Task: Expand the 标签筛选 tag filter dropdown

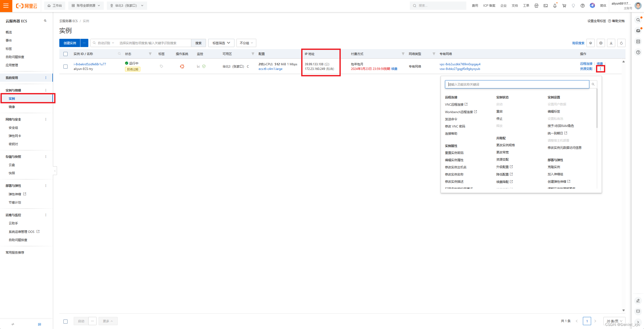Action: (x=221, y=43)
